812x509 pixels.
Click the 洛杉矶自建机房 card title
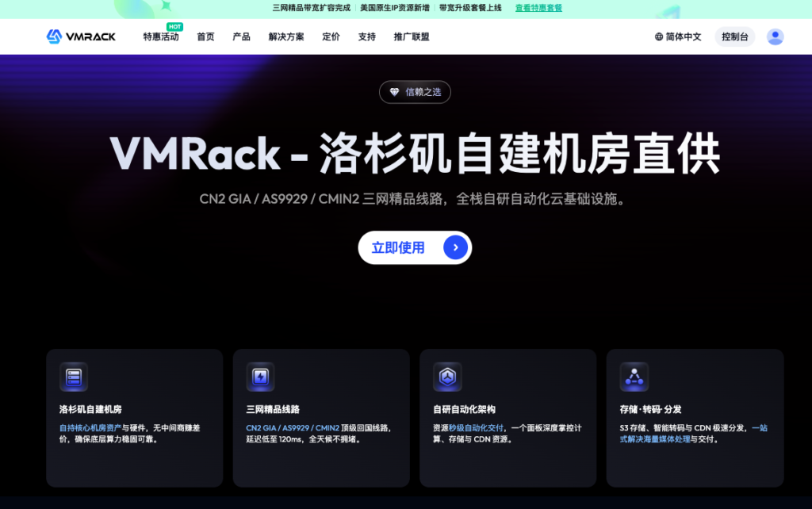pos(90,409)
